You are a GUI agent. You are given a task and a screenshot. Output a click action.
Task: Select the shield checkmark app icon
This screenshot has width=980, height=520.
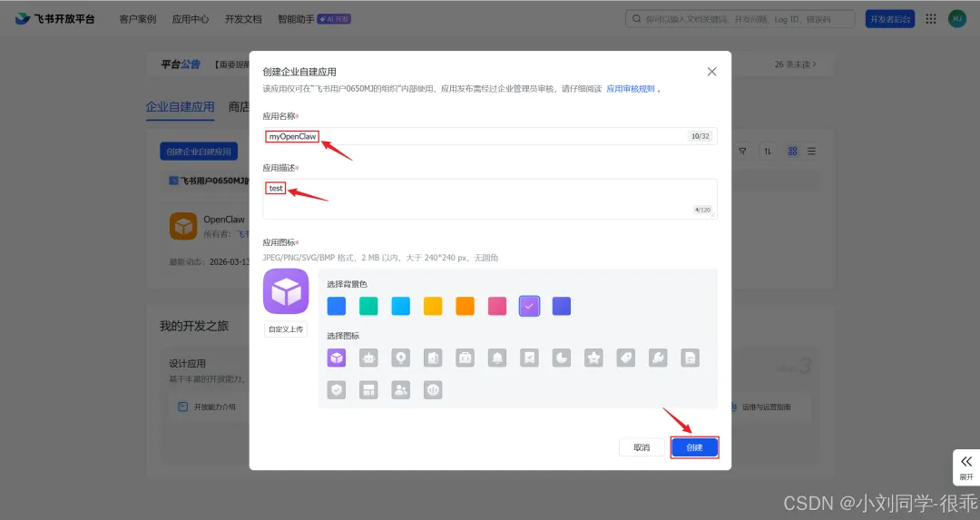tap(337, 390)
